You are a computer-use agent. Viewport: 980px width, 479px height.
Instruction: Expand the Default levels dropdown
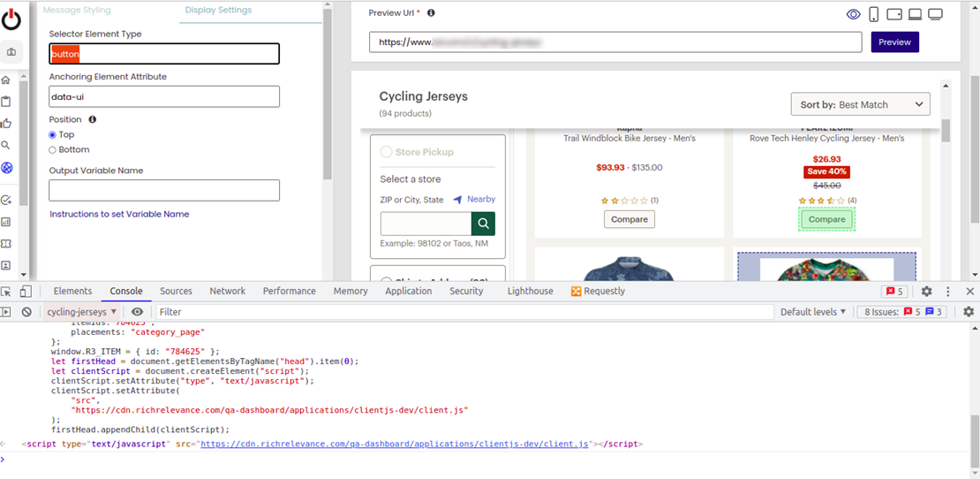click(813, 312)
